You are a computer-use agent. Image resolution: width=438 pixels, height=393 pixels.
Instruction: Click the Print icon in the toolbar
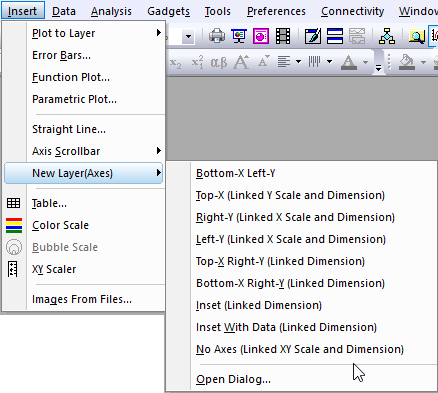[217, 36]
